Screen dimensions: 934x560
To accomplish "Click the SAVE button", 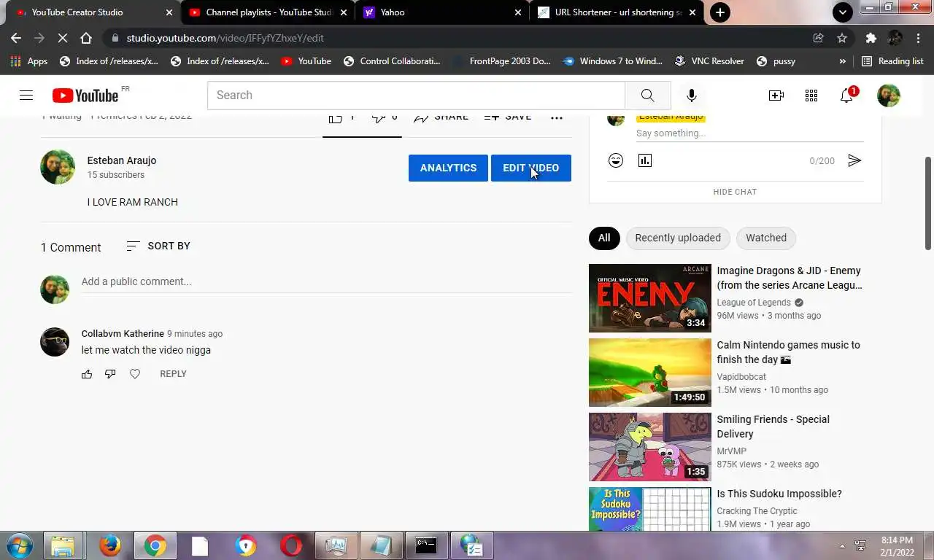I will [508, 117].
